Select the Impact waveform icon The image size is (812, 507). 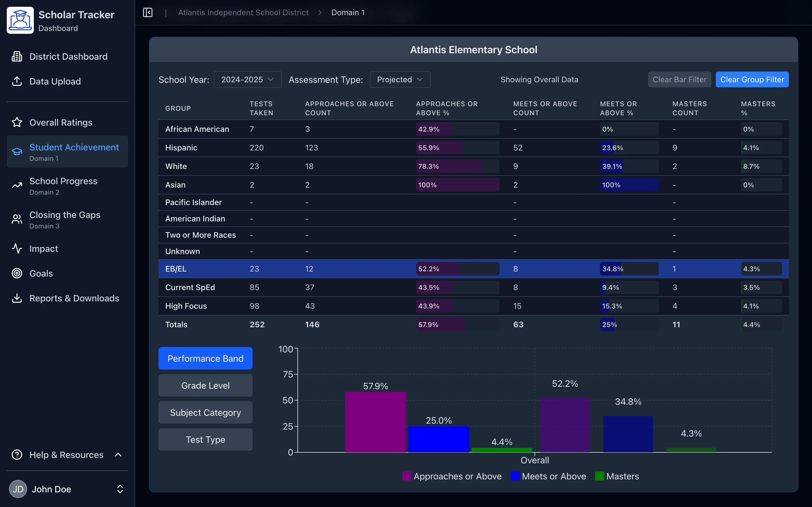tap(17, 248)
